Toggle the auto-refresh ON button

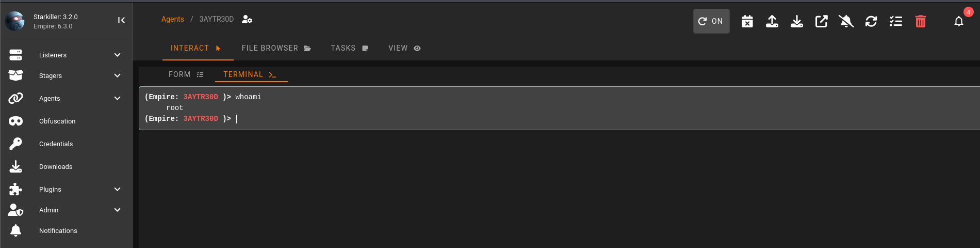pyautogui.click(x=711, y=21)
